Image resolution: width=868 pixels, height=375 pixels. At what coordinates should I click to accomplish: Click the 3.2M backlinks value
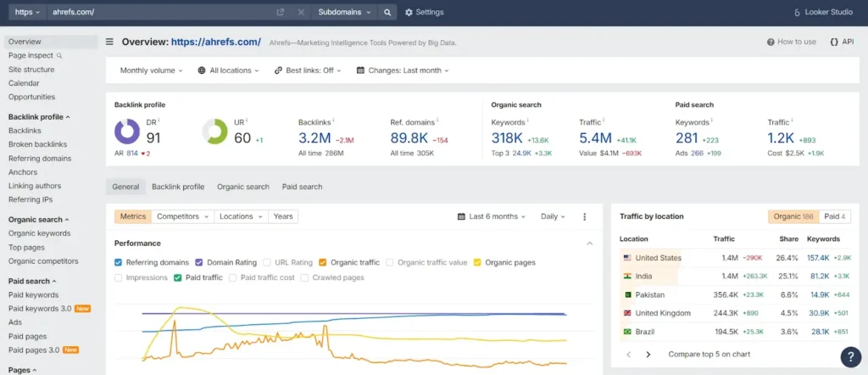tap(315, 138)
